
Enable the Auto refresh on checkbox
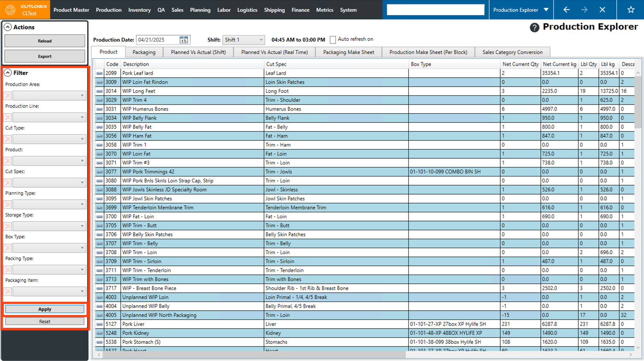pyautogui.click(x=333, y=40)
